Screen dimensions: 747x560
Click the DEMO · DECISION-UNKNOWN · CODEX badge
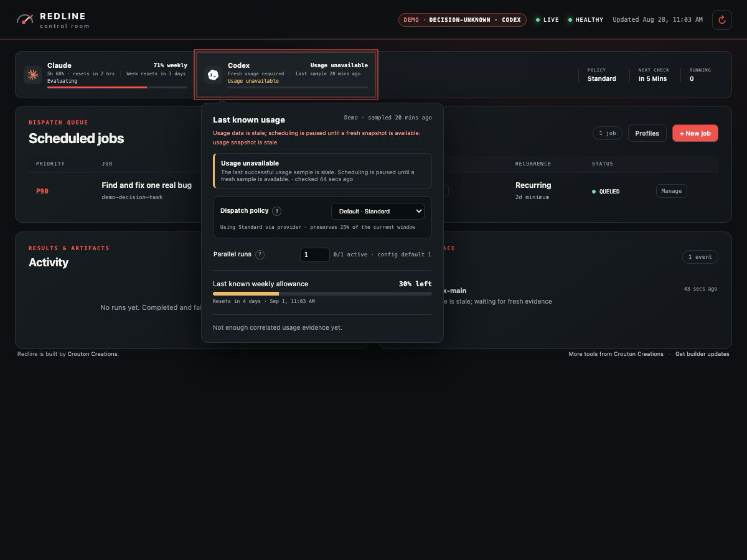tap(463, 20)
